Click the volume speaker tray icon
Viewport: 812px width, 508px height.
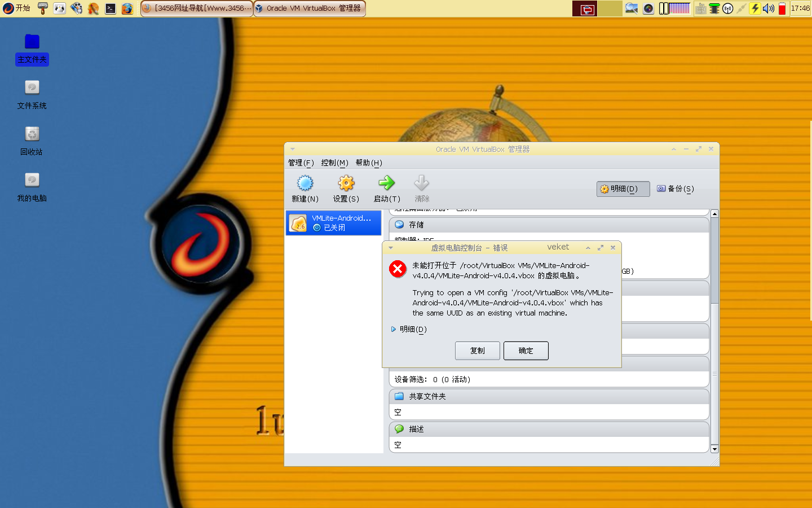(769, 8)
